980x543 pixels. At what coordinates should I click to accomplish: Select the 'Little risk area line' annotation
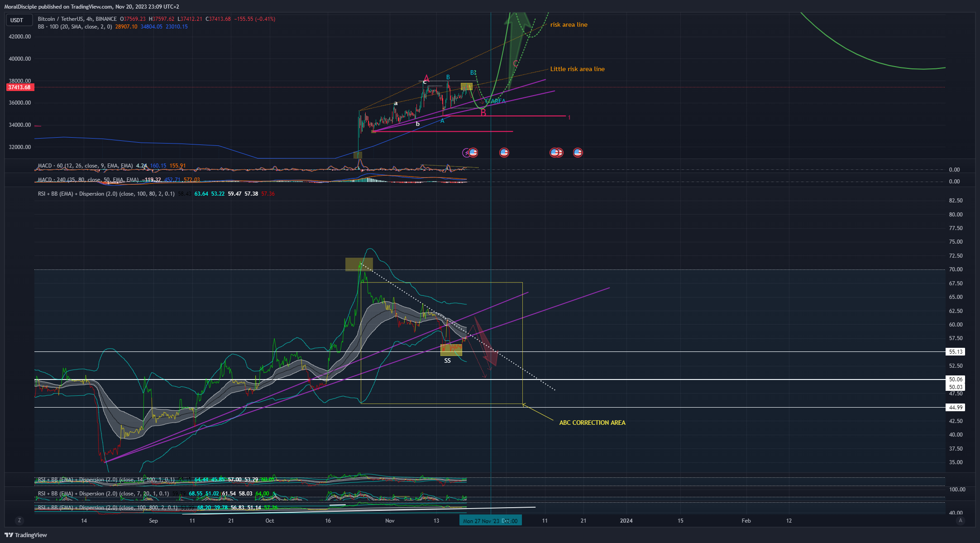577,69
